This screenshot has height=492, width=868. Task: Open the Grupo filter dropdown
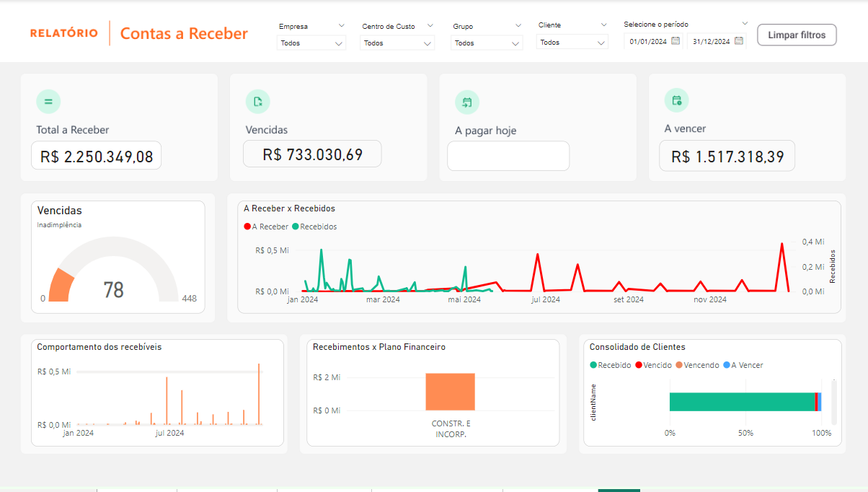coord(487,43)
